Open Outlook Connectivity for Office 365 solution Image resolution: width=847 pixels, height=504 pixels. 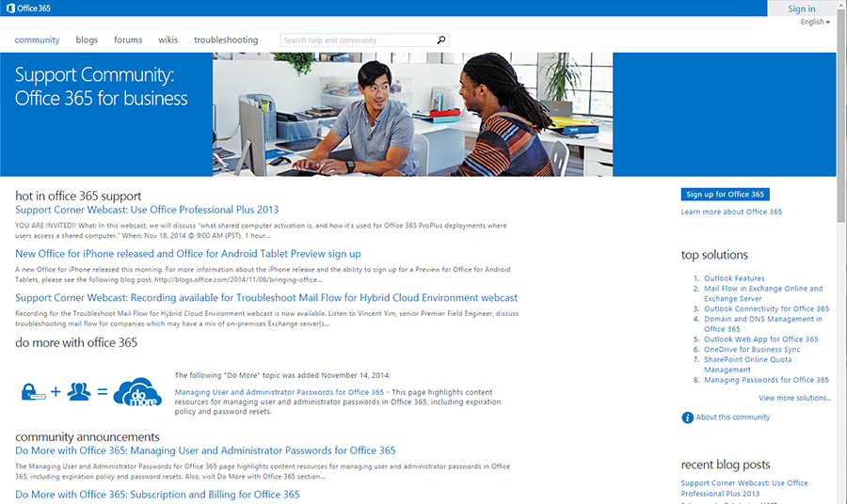tap(766, 309)
